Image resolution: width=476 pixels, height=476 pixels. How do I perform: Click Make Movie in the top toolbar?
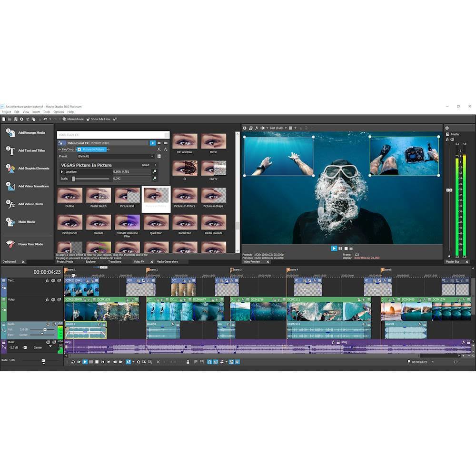[73, 119]
